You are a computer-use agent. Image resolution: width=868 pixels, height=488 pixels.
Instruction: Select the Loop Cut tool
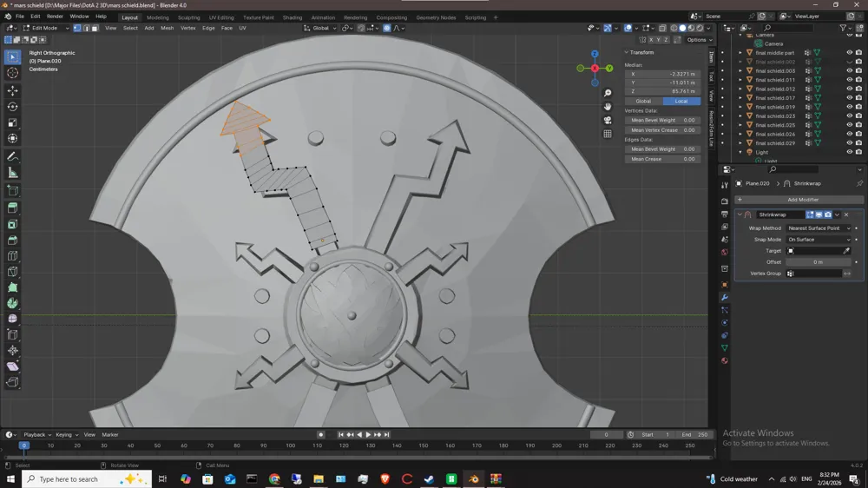(x=13, y=256)
